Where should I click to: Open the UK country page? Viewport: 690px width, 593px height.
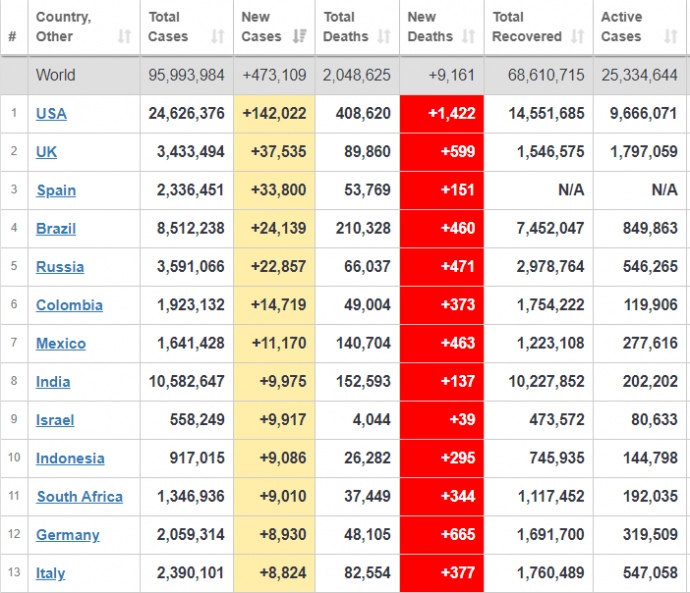click(x=46, y=152)
